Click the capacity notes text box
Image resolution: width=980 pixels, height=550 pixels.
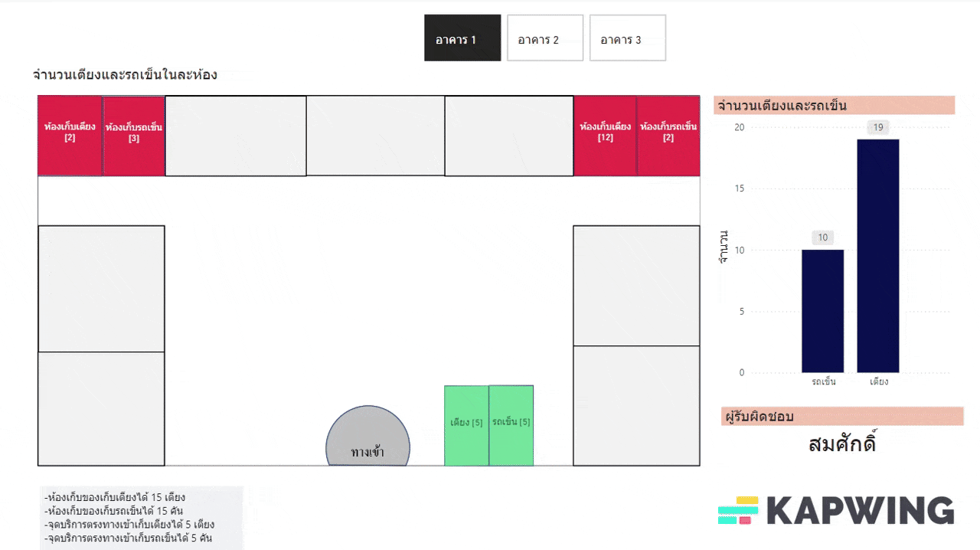coord(142,518)
